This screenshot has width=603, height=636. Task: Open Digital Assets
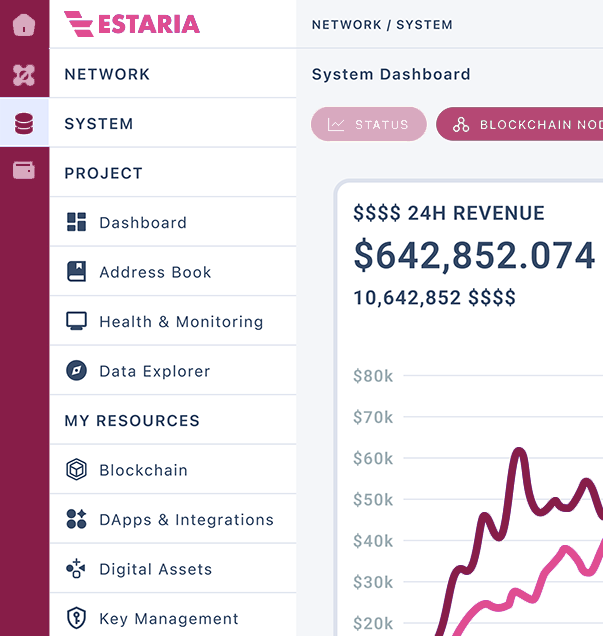(173, 569)
